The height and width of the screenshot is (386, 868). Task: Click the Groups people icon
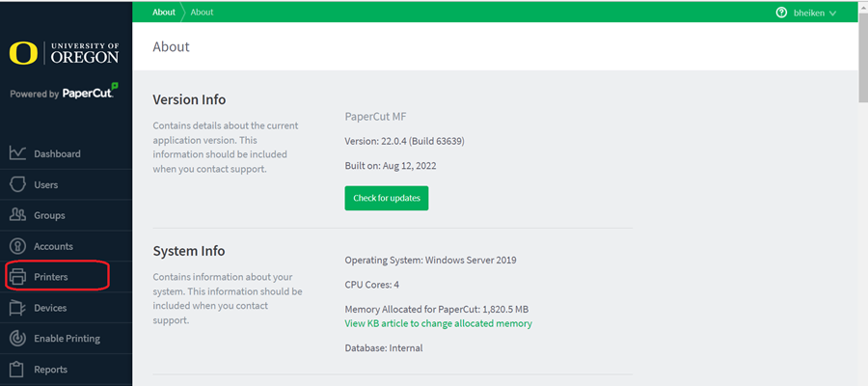(x=17, y=215)
